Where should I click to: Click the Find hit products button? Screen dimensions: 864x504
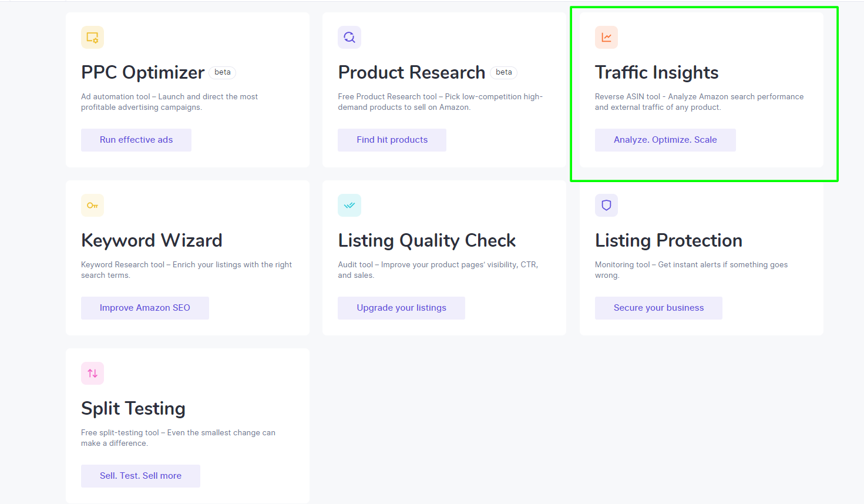(x=392, y=140)
